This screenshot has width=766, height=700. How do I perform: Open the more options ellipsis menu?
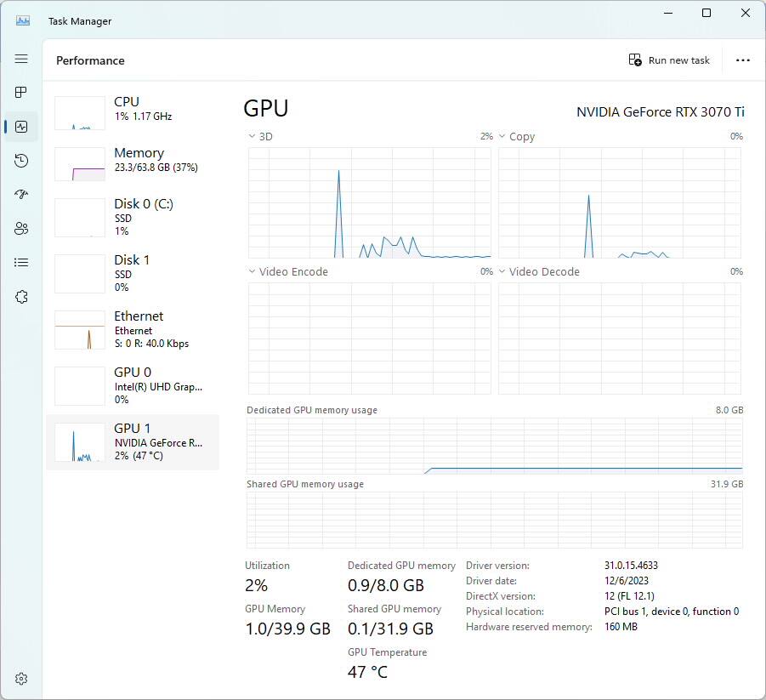743,60
